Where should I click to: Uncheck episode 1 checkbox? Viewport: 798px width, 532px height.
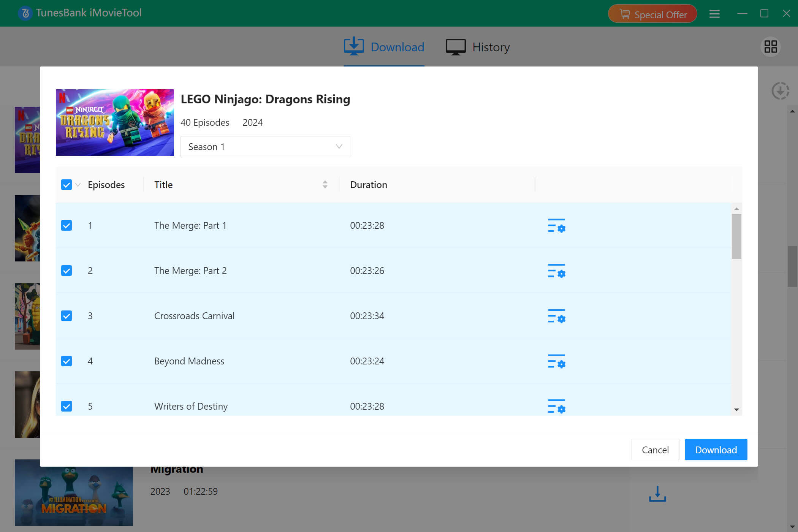click(x=66, y=226)
